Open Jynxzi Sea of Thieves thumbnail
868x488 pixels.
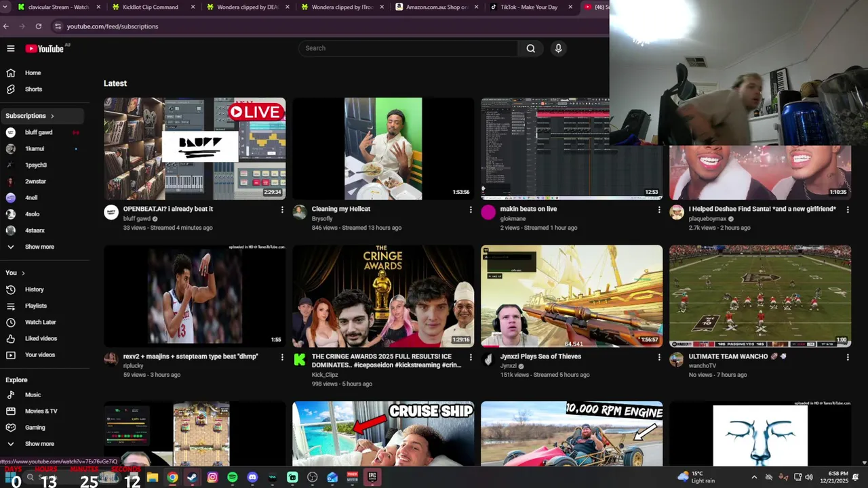572,296
